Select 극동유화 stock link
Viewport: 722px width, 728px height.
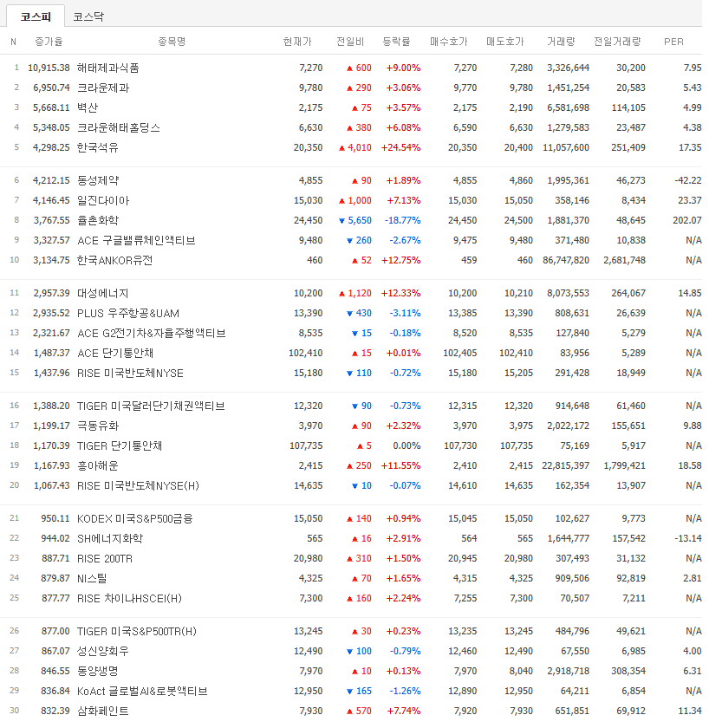(x=98, y=426)
